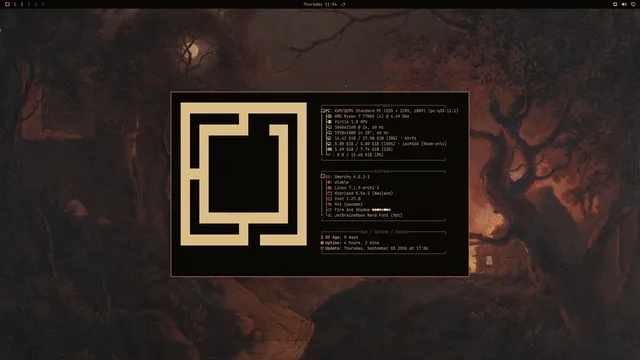Click the theme icon beside Fire And Shadow

(329, 210)
